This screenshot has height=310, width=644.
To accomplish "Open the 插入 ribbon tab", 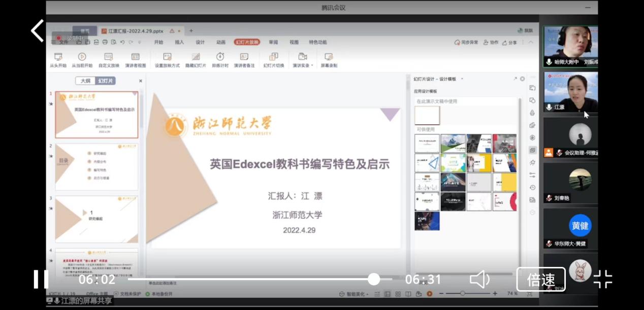I will (179, 42).
